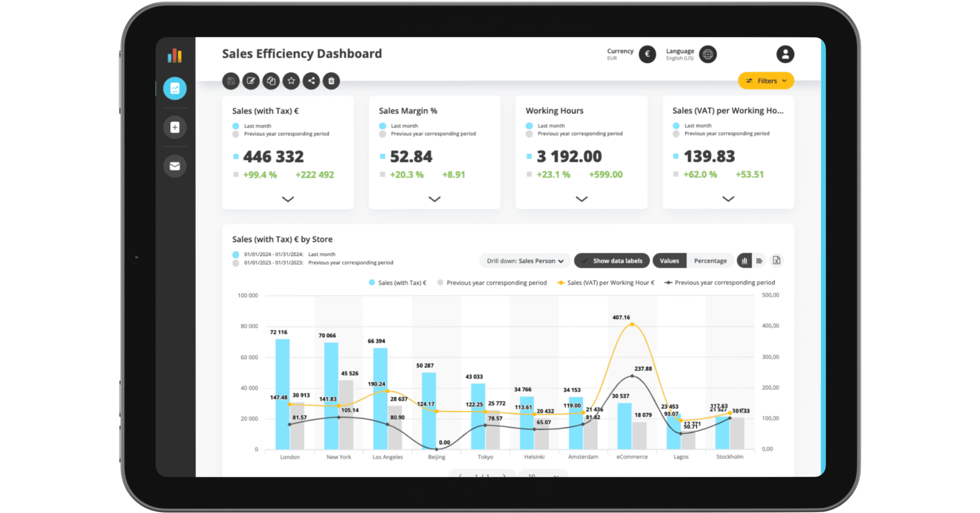Open the dashboards sidebar icon

coord(175,89)
